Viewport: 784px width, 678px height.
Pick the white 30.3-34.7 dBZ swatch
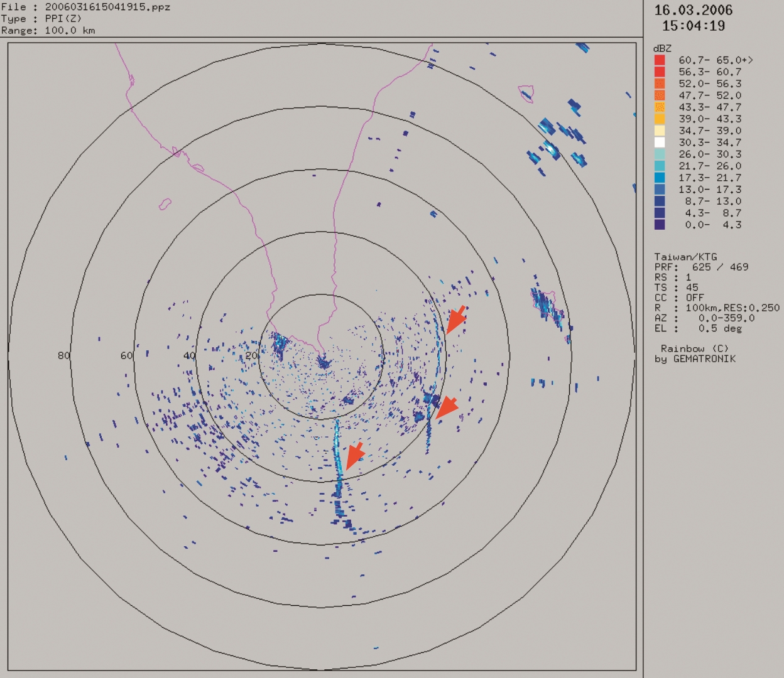click(x=660, y=143)
